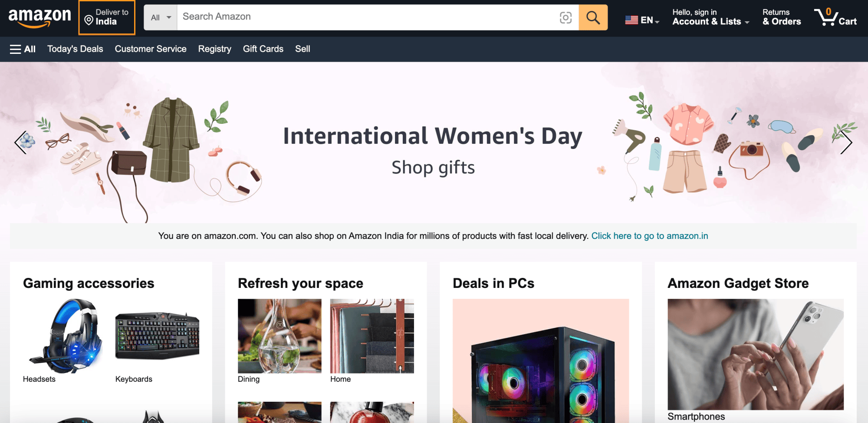Select the Keyboards label link
The image size is (868, 423).
tap(134, 379)
